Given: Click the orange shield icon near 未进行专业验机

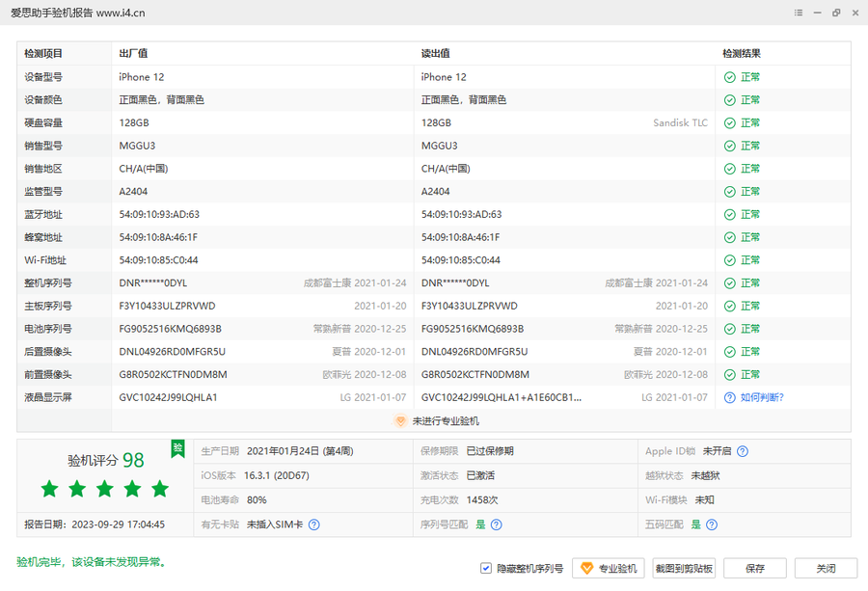Looking at the screenshot, I should tap(400, 421).
